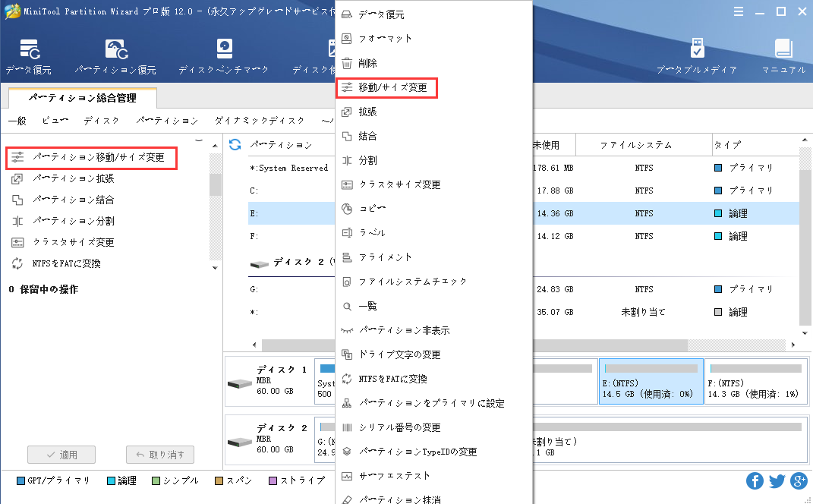Viewport: 813px width, 504px height.
Task: Click the refresh icon beside パーティション header
Action: [235, 144]
